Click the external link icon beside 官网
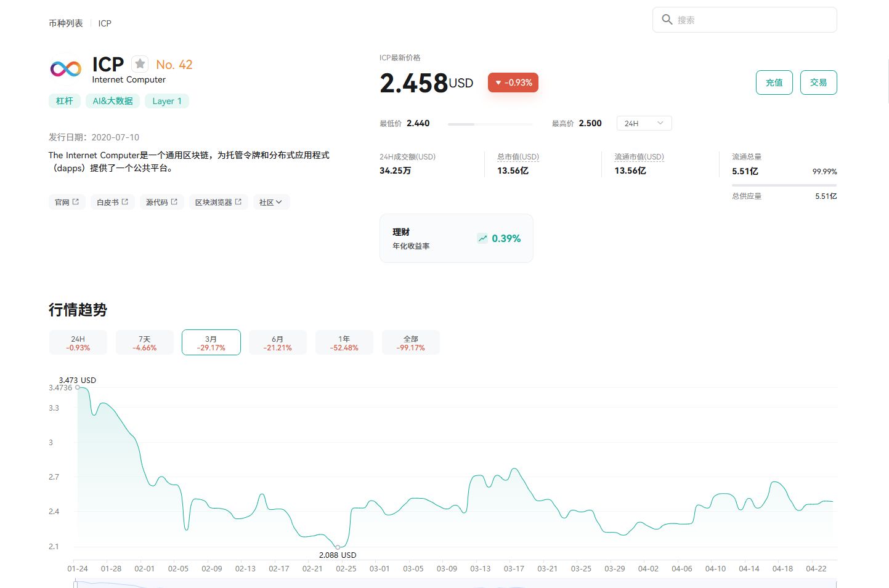889x588 pixels. pos(76,201)
